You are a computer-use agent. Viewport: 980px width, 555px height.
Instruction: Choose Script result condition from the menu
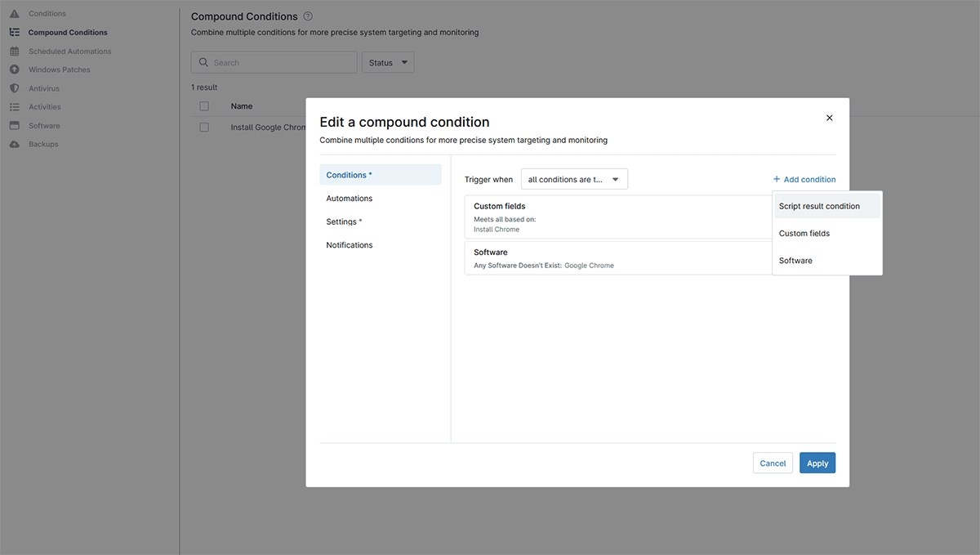(x=818, y=205)
